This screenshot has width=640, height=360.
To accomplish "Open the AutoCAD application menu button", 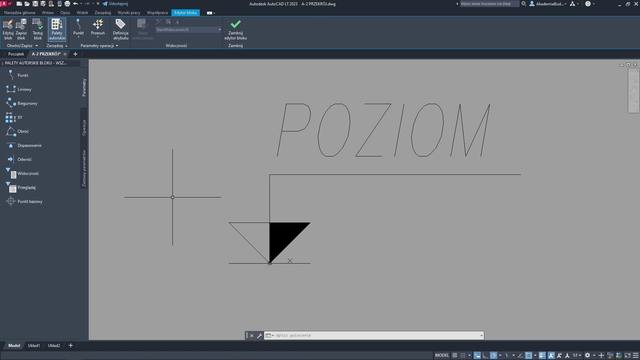I will 4,4.
